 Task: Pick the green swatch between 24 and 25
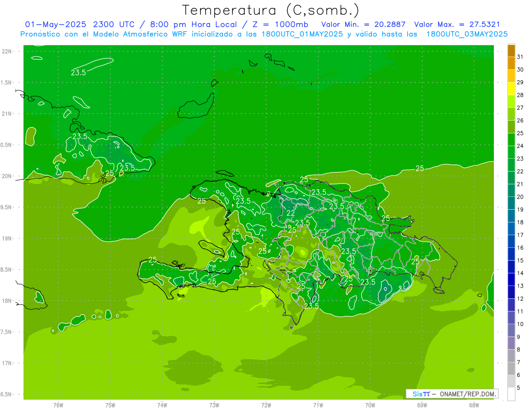(511, 140)
